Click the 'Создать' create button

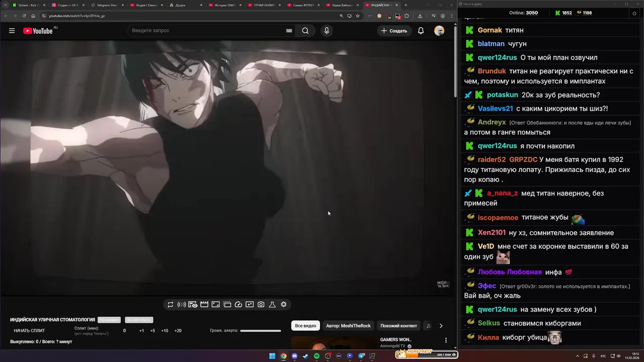[394, 31]
